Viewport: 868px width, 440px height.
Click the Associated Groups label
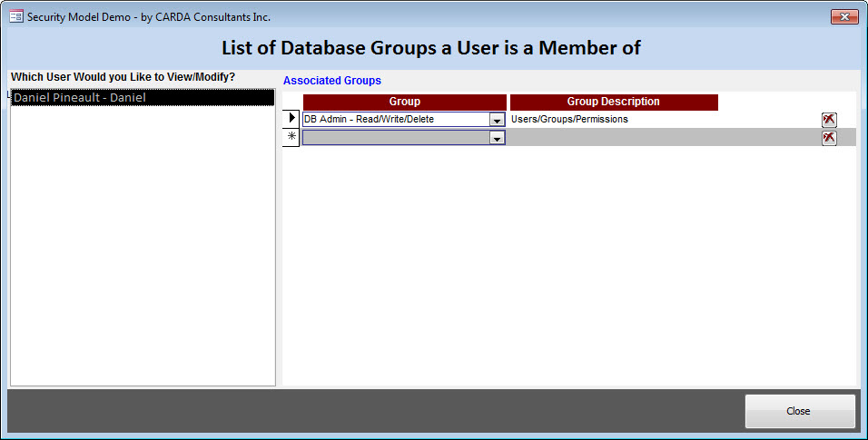(332, 81)
